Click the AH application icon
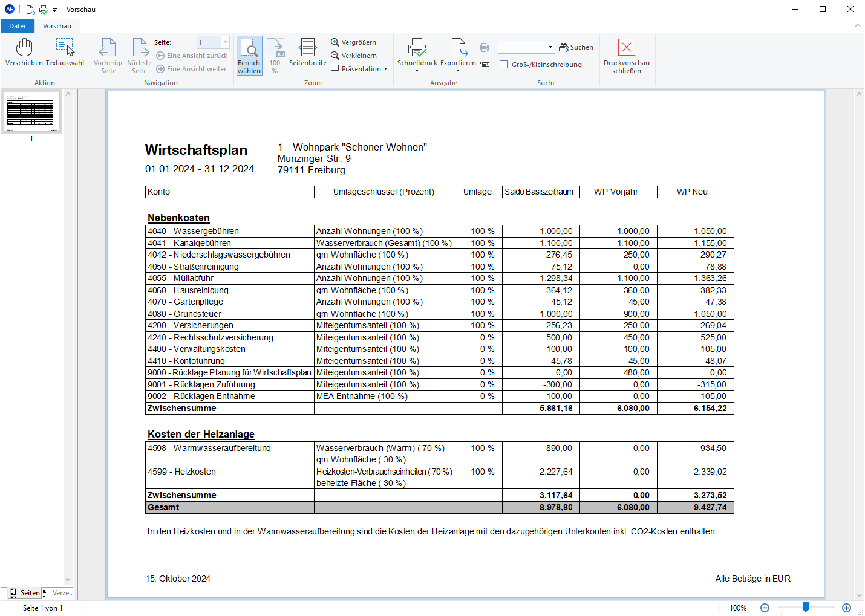The width and height of the screenshot is (865, 616). coord(10,9)
